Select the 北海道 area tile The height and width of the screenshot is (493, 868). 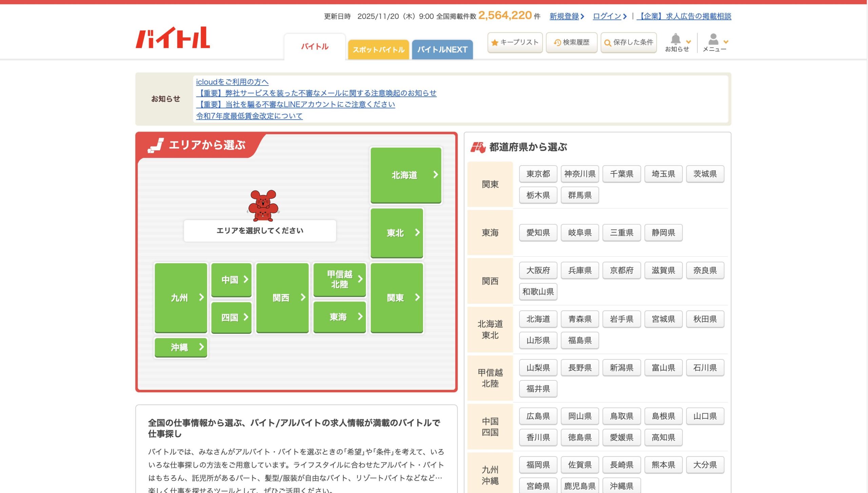pos(406,175)
